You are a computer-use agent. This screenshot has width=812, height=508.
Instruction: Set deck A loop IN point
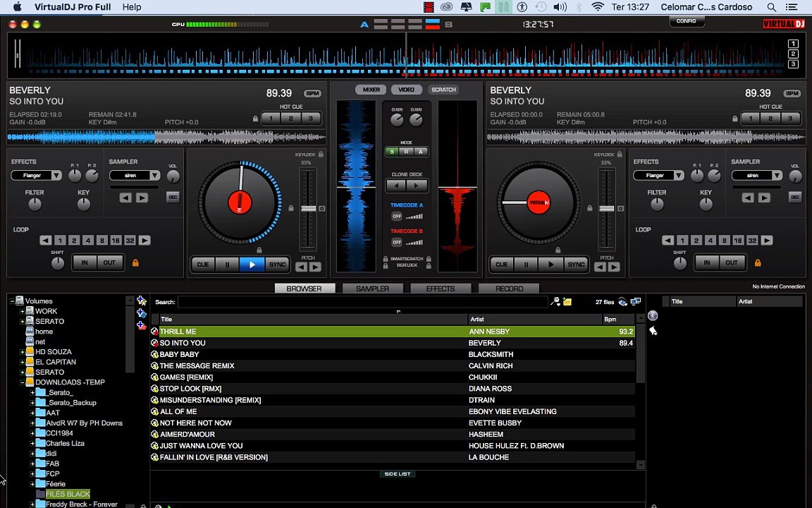pyautogui.click(x=85, y=262)
